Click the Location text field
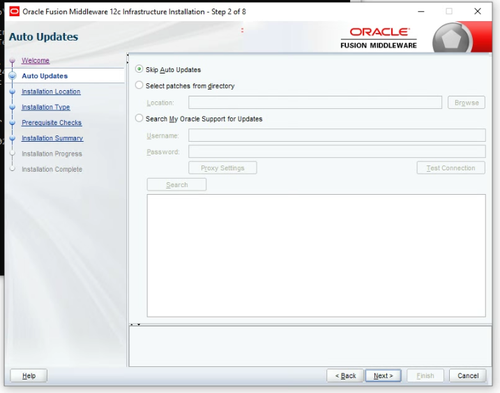Viewport: 500px width, 393px height. (x=315, y=102)
